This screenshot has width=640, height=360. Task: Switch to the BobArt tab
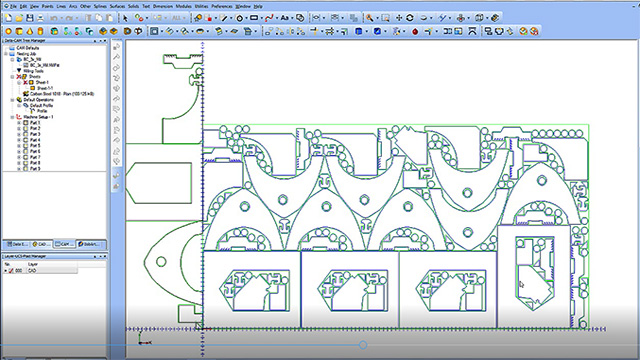89,244
